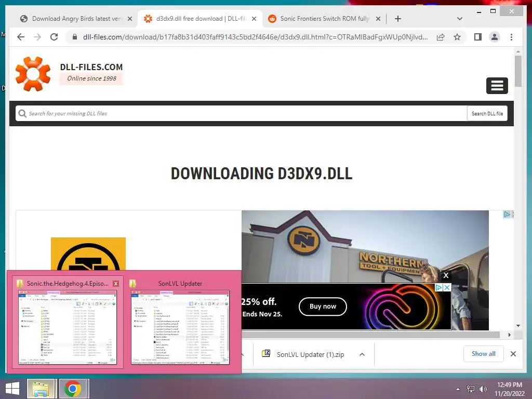Viewport: 532px width, 399px height.
Task: Click Buy now in Adobe ad
Action: 323,307
